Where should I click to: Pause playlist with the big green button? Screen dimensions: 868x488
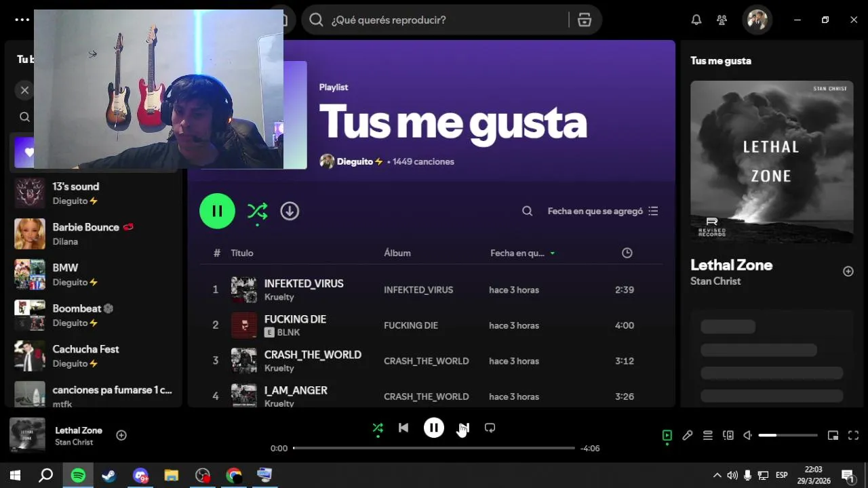pyautogui.click(x=217, y=211)
